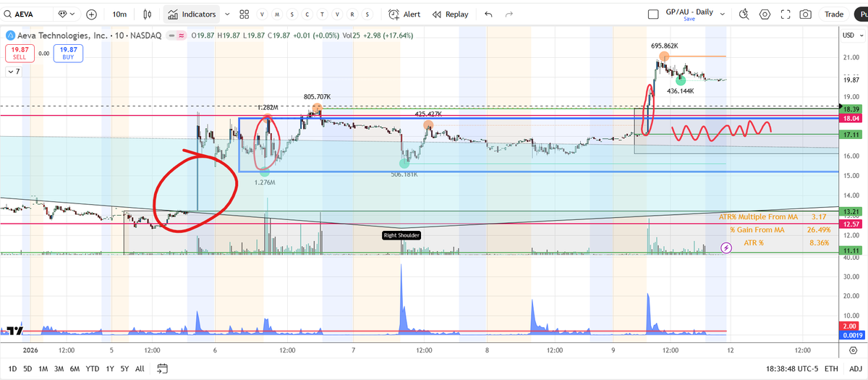Click the T quick-access circle button
868x380 pixels.
click(x=323, y=14)
